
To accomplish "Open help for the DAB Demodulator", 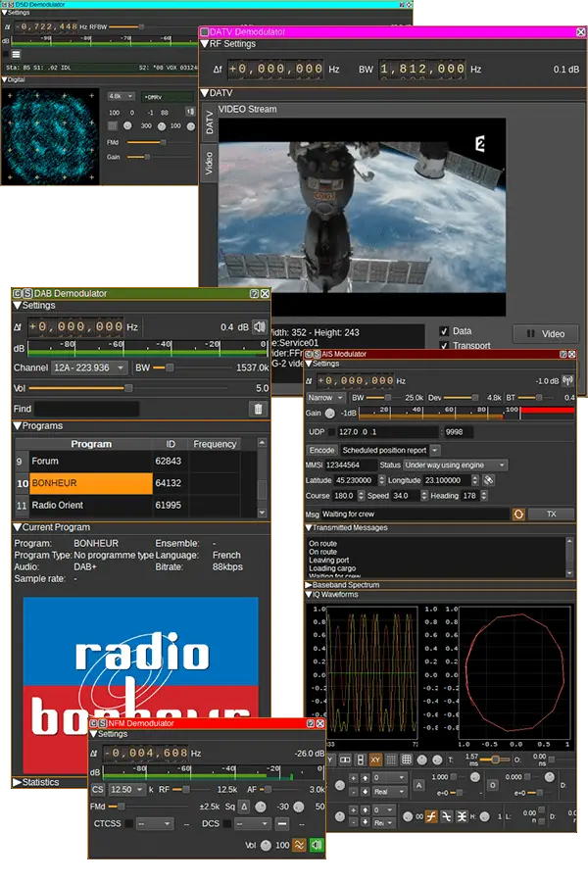I will coord(254,293).
